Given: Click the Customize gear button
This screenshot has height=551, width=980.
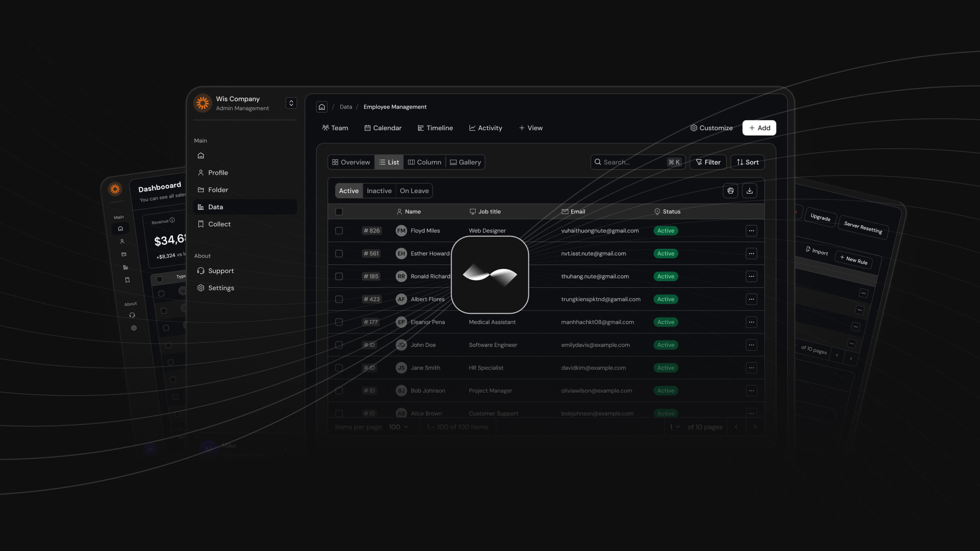Looking at the screenshot, I should (711, 128).
